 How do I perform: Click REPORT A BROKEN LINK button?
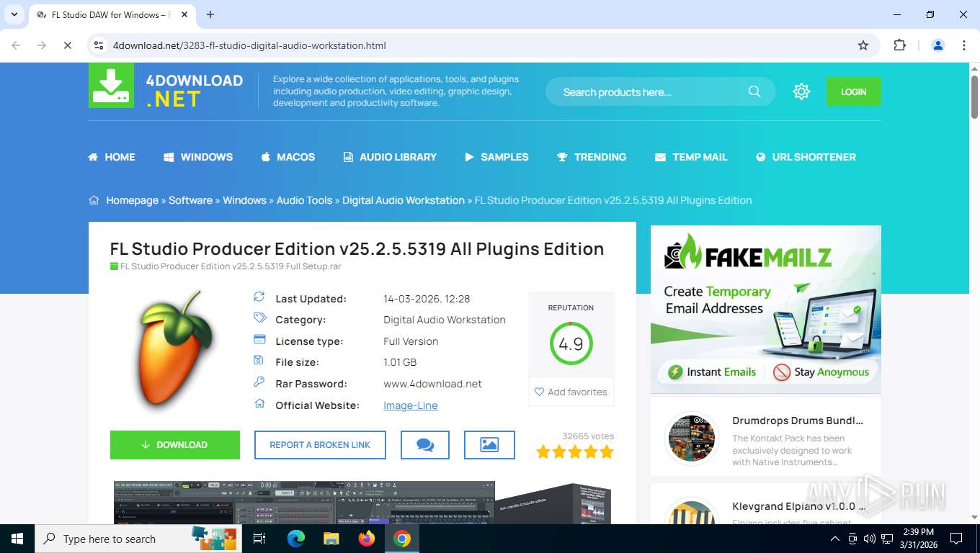point(320,445)
